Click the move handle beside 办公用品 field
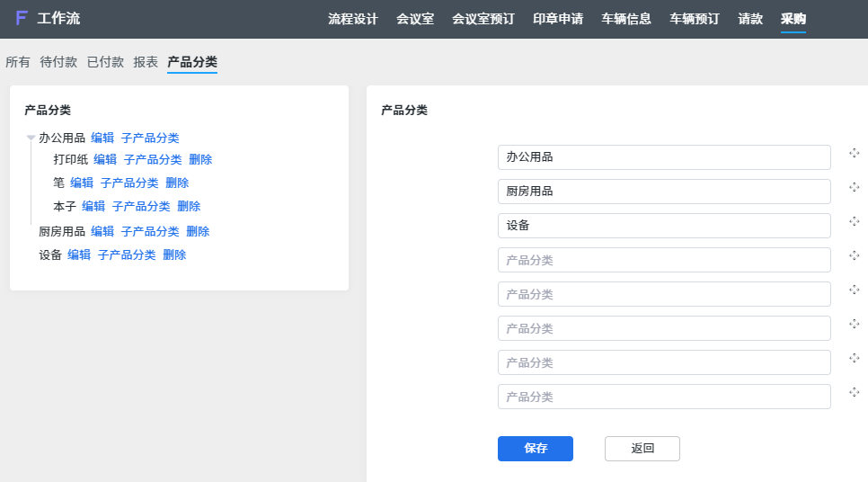This screenshot has height=482, width=868. (855, 153)
